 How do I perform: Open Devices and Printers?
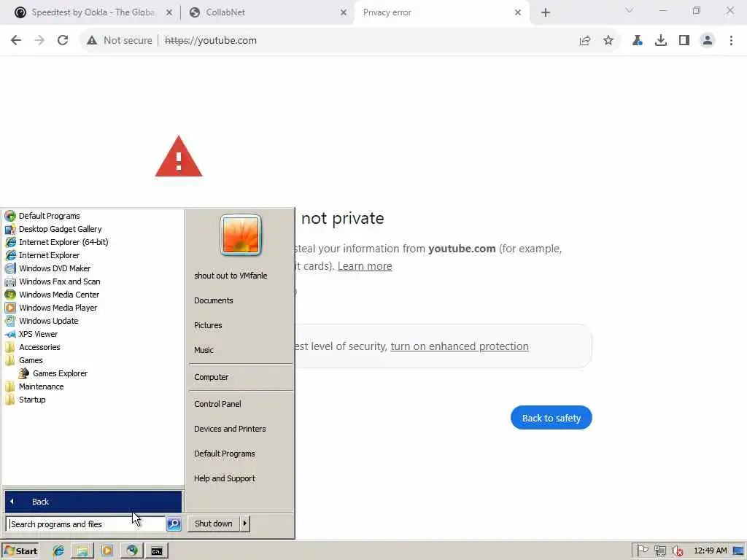[x=230, y=429]
